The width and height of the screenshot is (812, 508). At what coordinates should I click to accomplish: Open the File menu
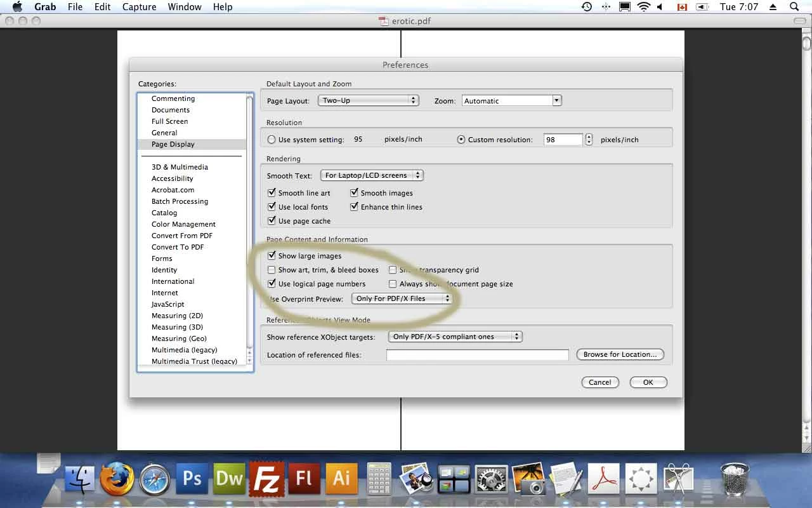click(75, 7)
